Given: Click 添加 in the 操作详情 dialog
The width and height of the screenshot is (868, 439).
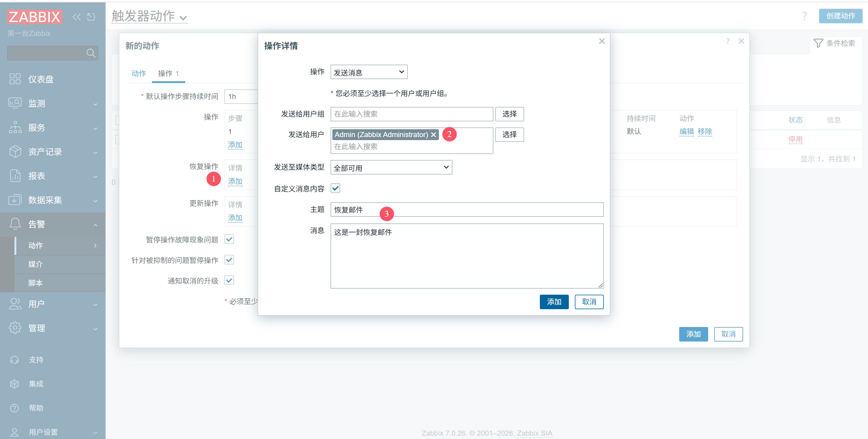Looking at the screenshot, I should point(554,302).
